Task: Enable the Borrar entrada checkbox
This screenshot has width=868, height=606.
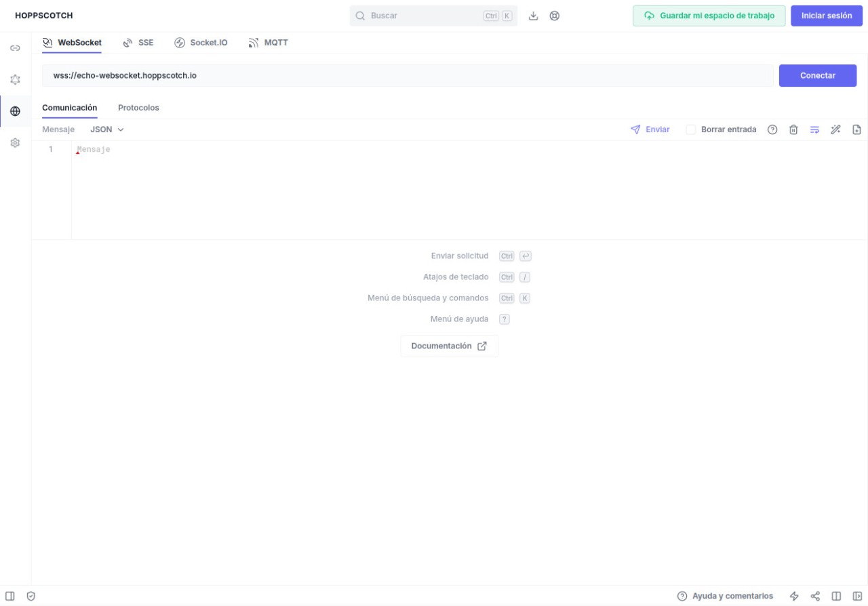Action: coord(691,129)
